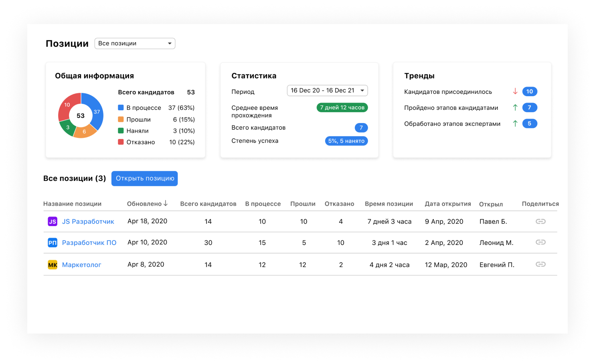Sort table by Дата открытия column header

click(x=448, y=204)
